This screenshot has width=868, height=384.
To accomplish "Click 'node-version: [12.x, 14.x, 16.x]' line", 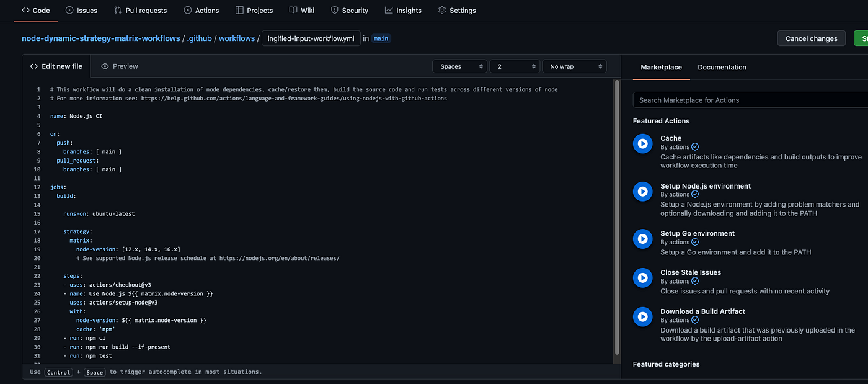I will [128, 249].
